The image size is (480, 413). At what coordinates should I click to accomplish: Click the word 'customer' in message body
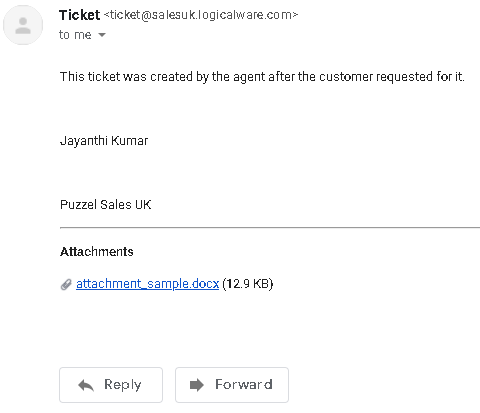tap(346, 77)
